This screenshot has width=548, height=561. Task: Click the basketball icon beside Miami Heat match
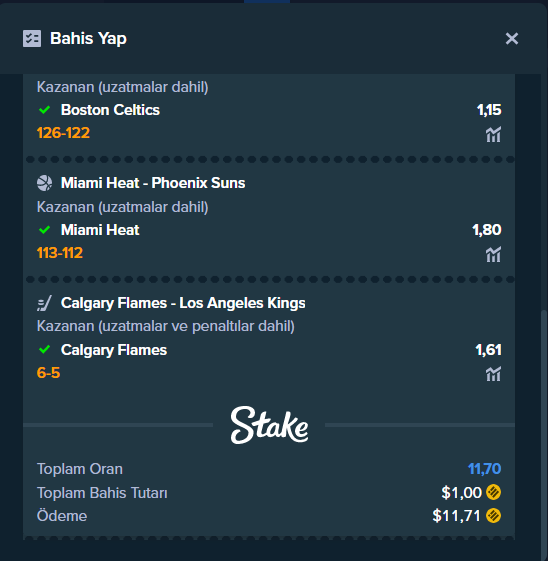(44, 183)
